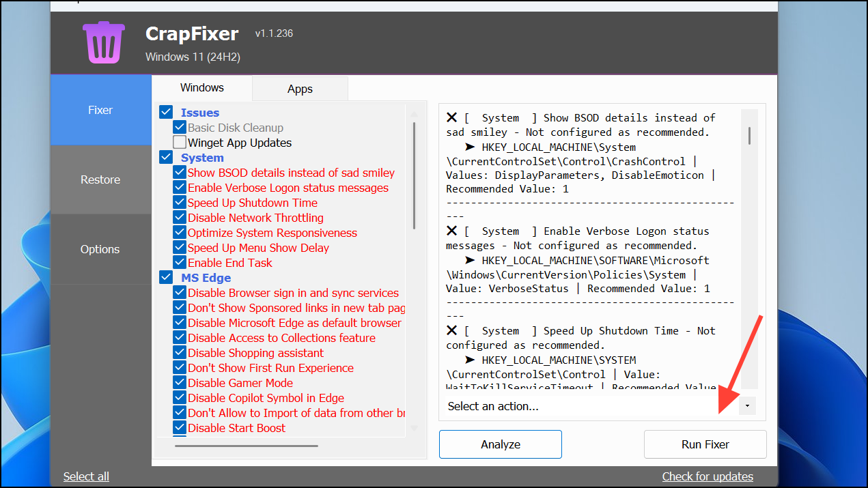This screenshot has width=868, height=488.
Task: Uncheck Disable Access to Collections feature
Action: 180,338
